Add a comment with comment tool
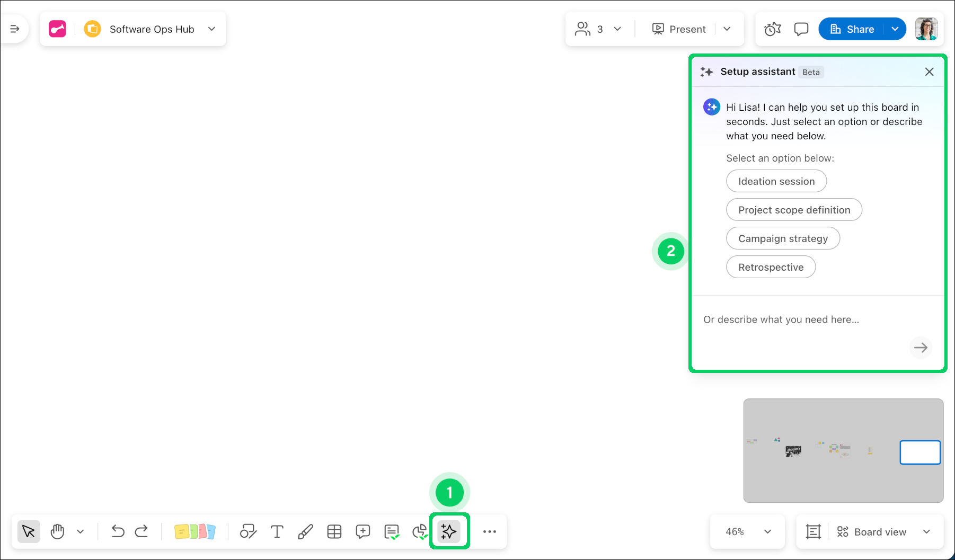The image size is (955, 560). 362,531
